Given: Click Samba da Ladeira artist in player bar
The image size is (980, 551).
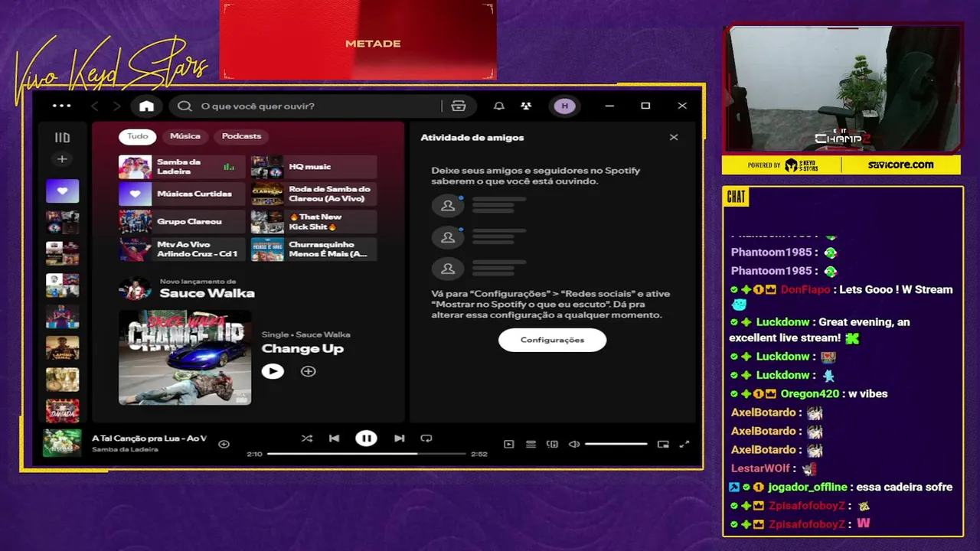Looking at the screenshot, I should coord(125,450).
